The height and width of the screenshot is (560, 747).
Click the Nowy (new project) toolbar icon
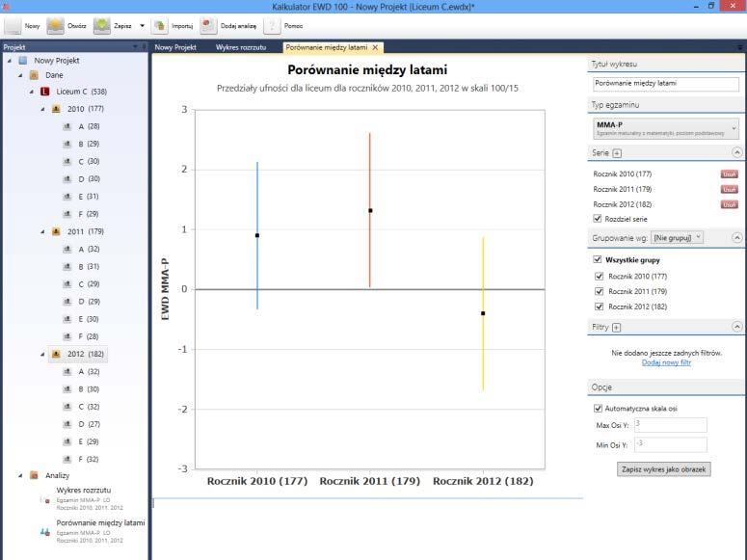[13, 26]
